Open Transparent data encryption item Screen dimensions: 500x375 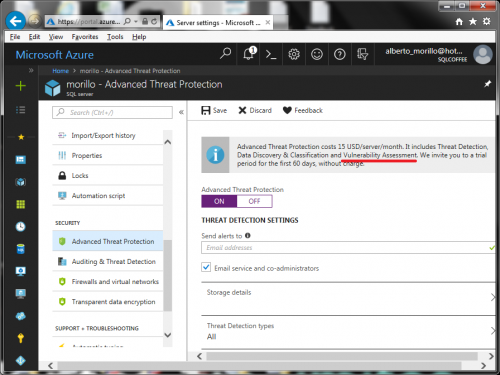click(108, 301)
